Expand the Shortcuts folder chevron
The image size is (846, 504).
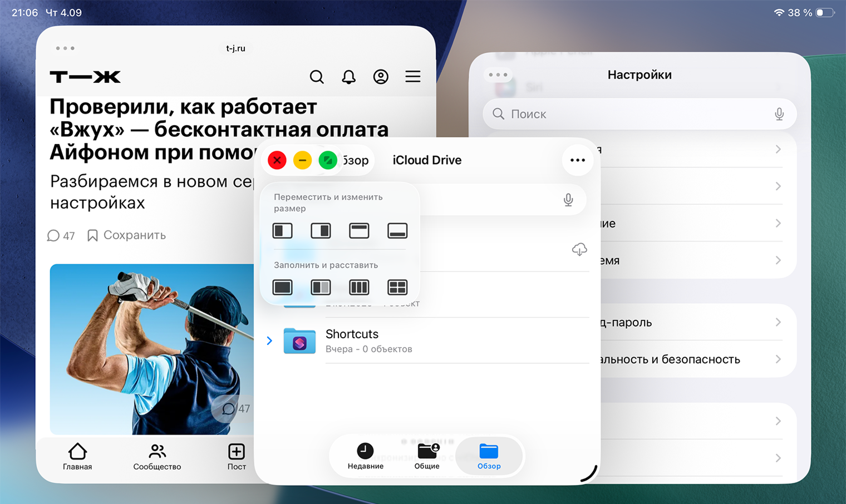pyautogui.click(x=269, y=340)
